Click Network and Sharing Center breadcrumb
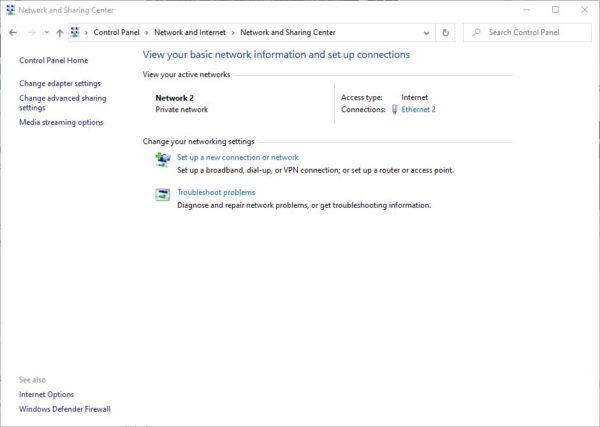The height and width of the screenshot is (427, 600). click(x=288, y=33)
